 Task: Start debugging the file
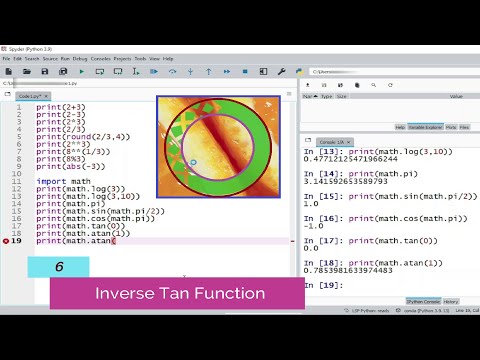[x=154, y=71]
